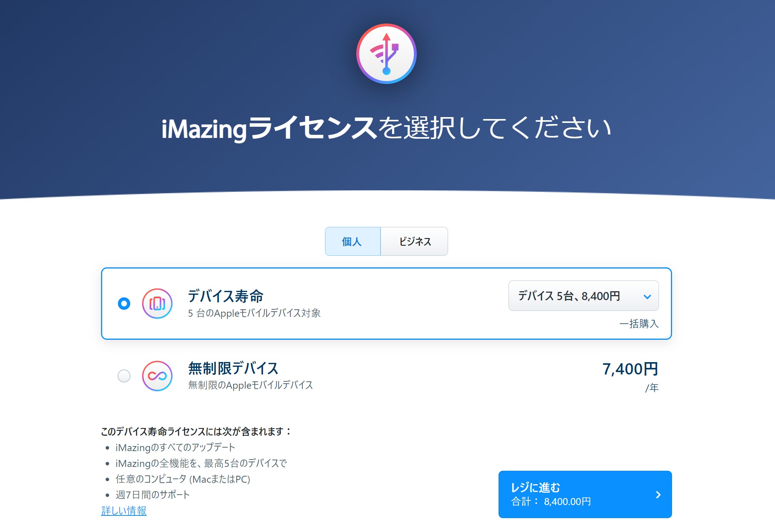
Task: Click the デバイス寿命 plan title
Action: point(226,296)
